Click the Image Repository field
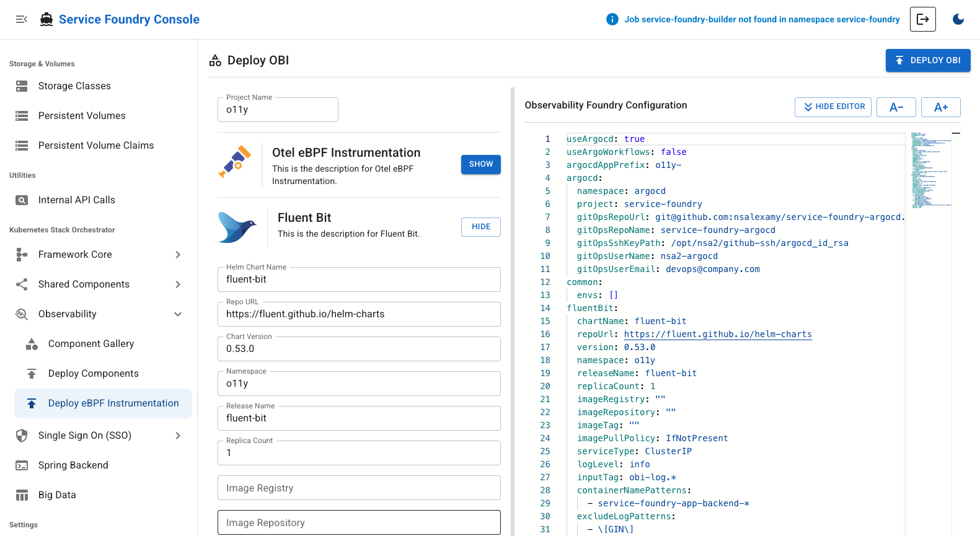 pos(359,522)
